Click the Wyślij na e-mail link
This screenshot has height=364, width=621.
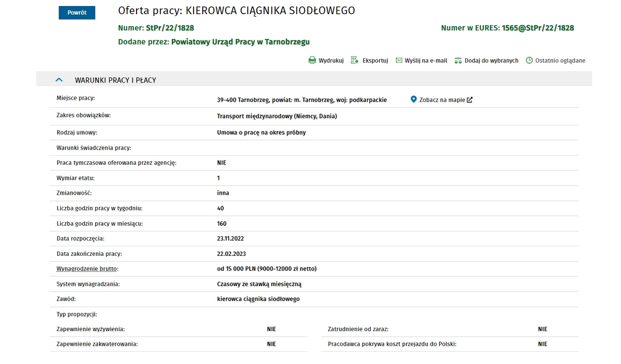pos(426,61)
